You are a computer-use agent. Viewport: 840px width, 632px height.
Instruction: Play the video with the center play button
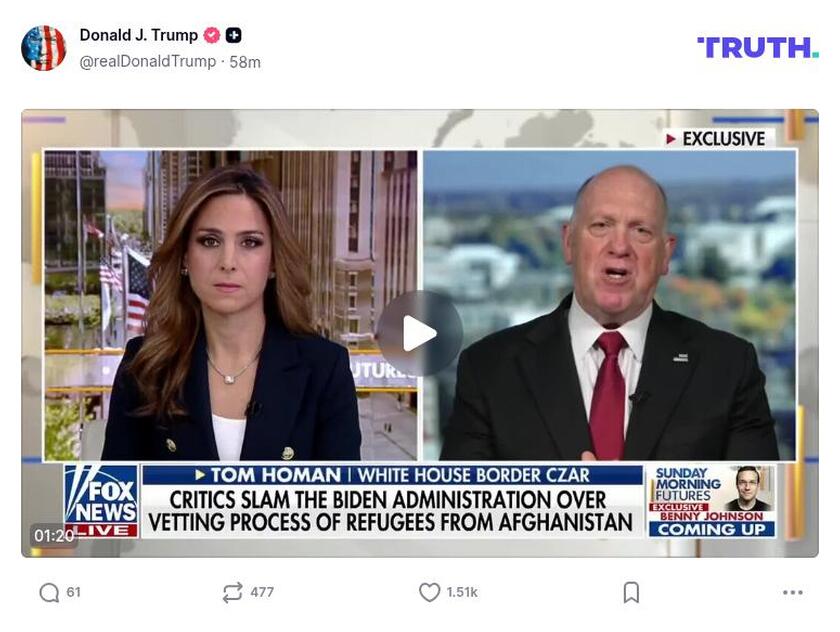419,334
